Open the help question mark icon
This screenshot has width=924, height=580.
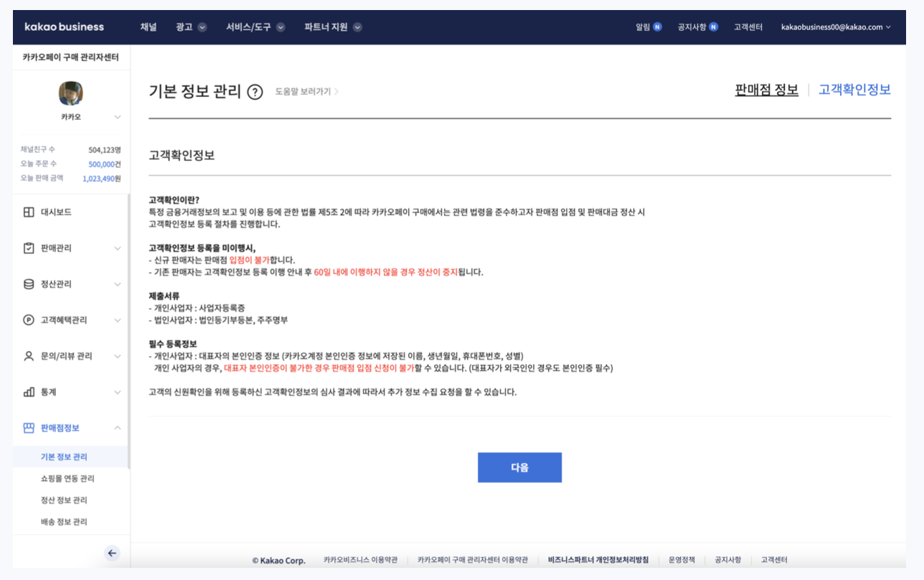(255, 92)
